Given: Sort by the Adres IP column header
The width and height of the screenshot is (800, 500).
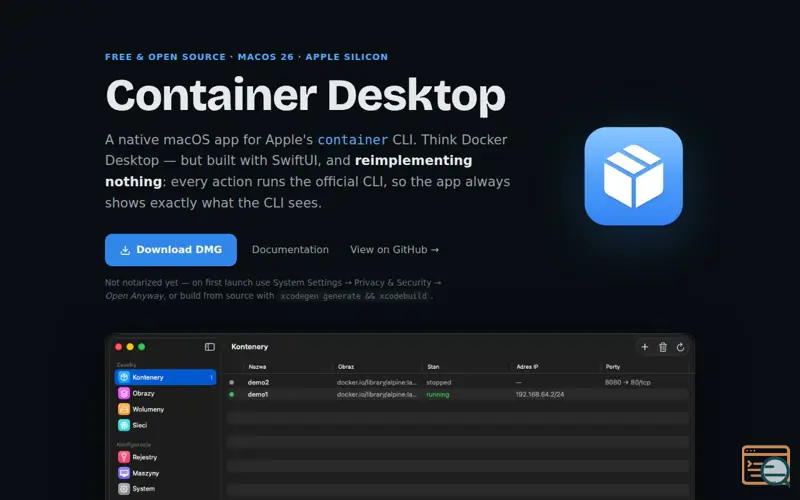Looking at the screenshot, I should [527, 367].
